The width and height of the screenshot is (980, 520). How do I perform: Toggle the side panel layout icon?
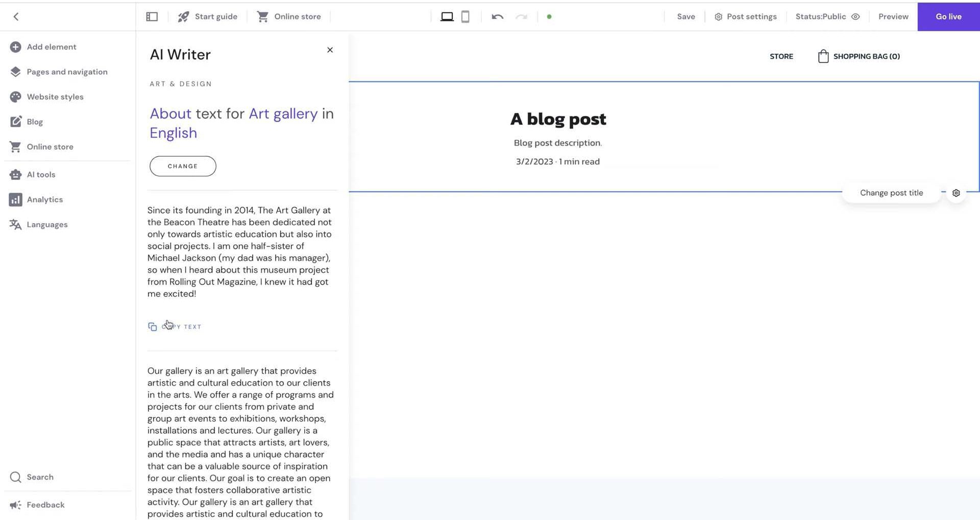tap(152, 16)
